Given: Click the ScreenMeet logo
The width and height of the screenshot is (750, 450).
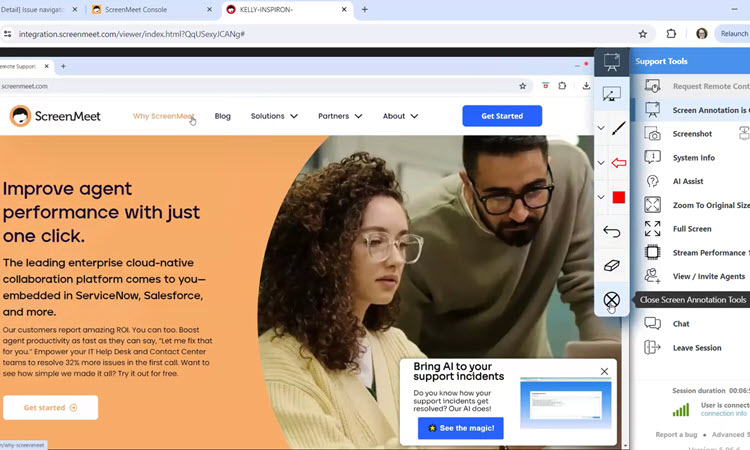Looking at the screenshot, I should tap(55, 116).
